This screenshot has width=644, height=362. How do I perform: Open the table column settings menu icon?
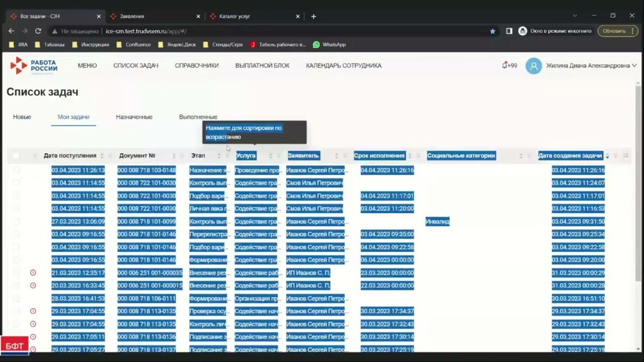(x=626, y=156)
